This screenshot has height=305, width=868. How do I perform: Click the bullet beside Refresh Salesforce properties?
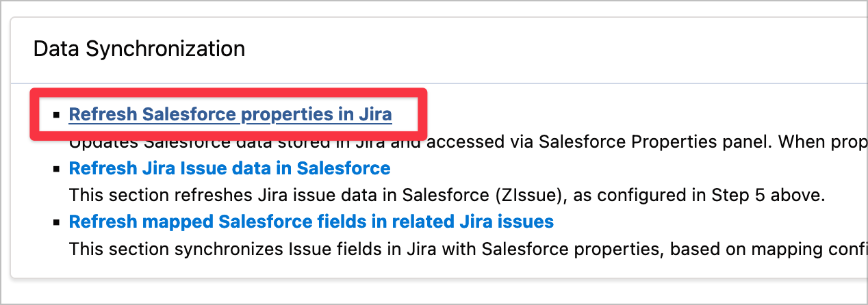click(57, 115)
